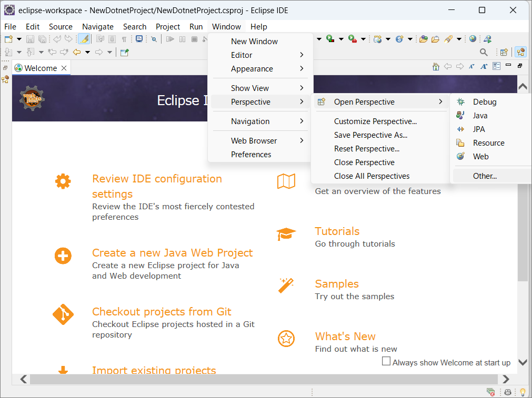Click the Launch Web Service Explorer icon
This screenshot has width=532, height=398.
(488, 39)
